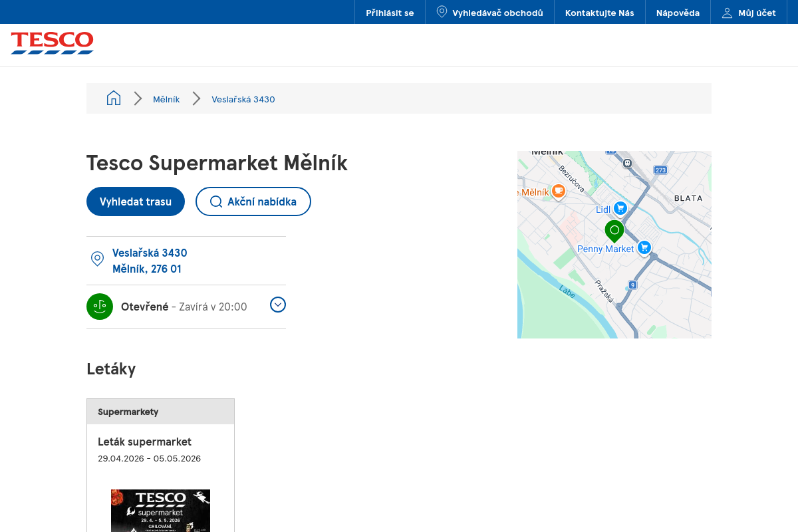Open the home breadcrumb icon
The height and width of the screenshot is (532, 798).
coord(114,98)
